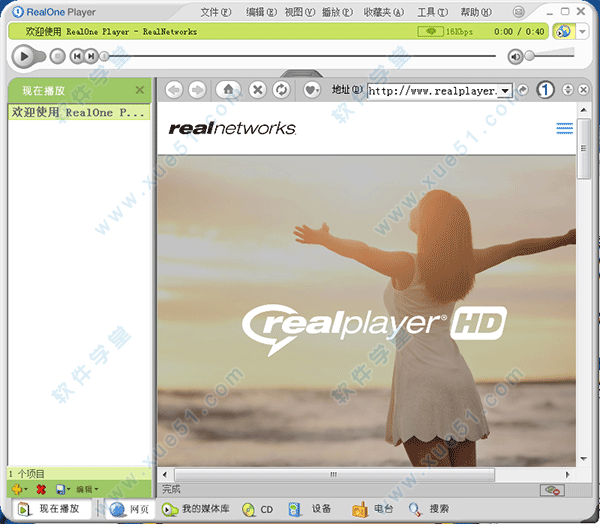600x524 pixels.
Task: Click the realnetworks logo link
Action: 232,128
